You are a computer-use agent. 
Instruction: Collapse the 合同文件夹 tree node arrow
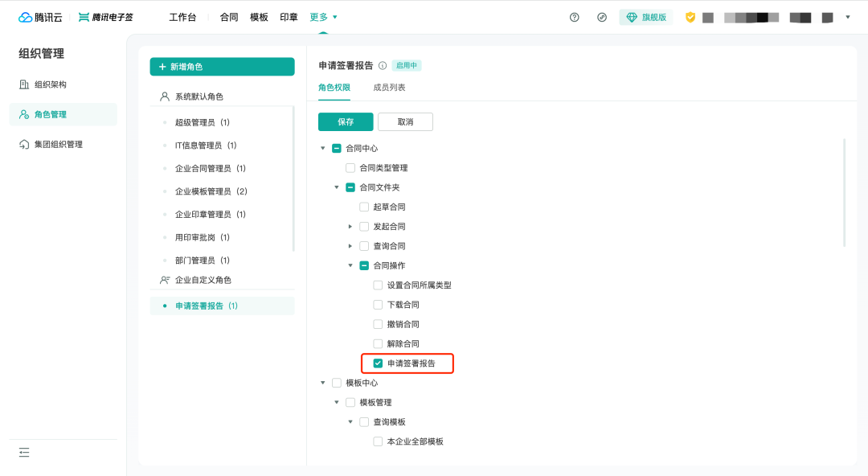337,187
